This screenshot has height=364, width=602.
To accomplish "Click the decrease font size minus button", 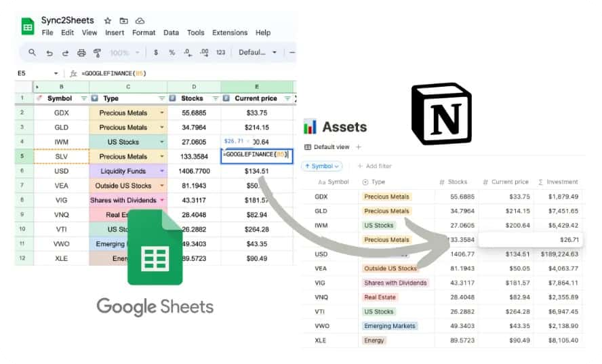I will [x=292, y=52].
